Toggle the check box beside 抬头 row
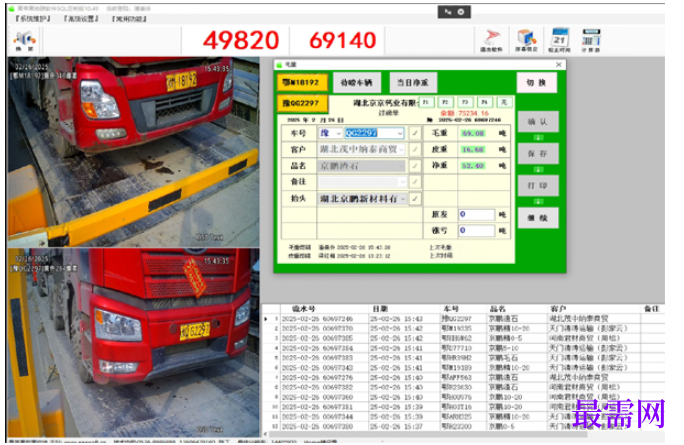 pyautogui.click(x=415, y=199)
